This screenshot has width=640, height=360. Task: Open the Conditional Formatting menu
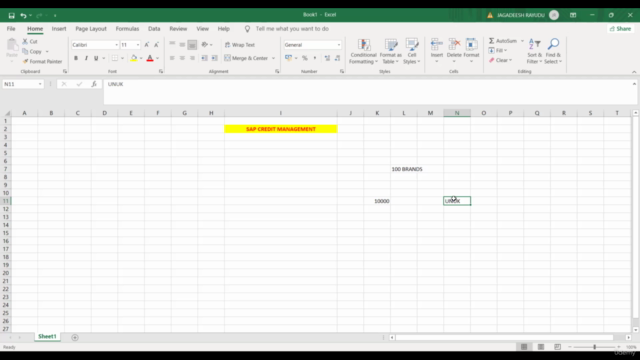click(363, 51)
